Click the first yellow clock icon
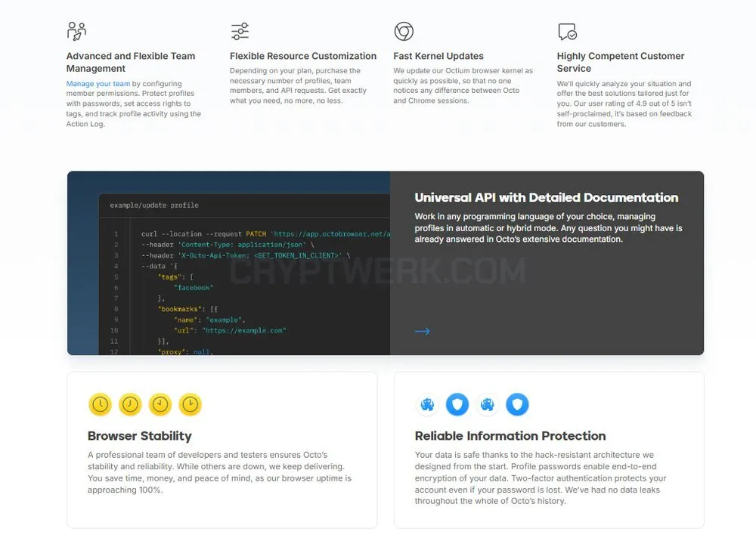 tap(101, 404)
